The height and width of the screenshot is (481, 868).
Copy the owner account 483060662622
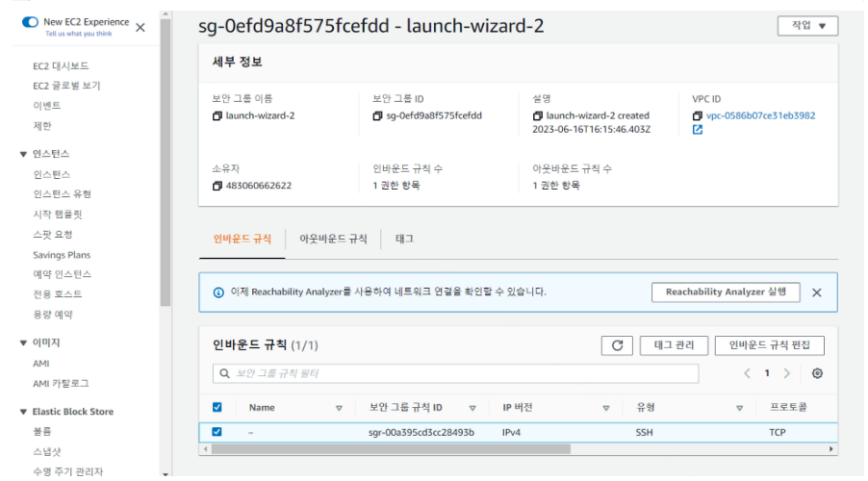(x=217, y=186)
